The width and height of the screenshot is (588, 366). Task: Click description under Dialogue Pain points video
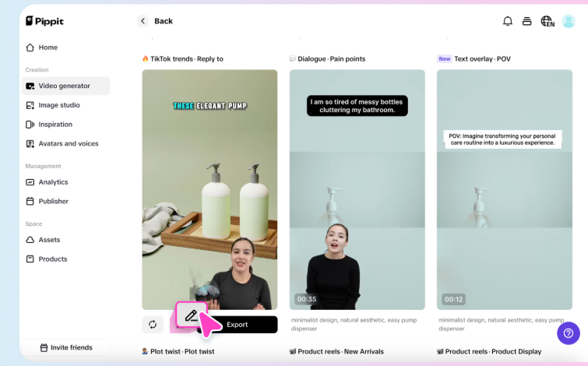[x=354, y=325]
